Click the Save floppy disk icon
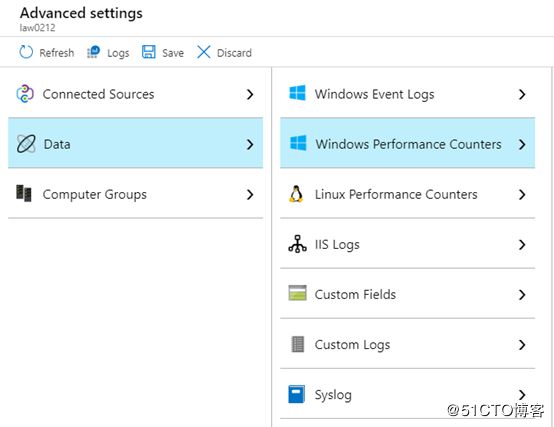This screenshot has width=554, height=427. tap(148, 52)
